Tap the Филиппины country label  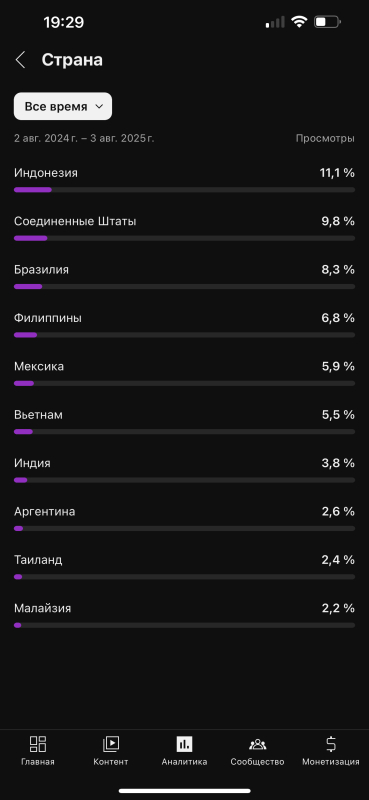(47, 318)
